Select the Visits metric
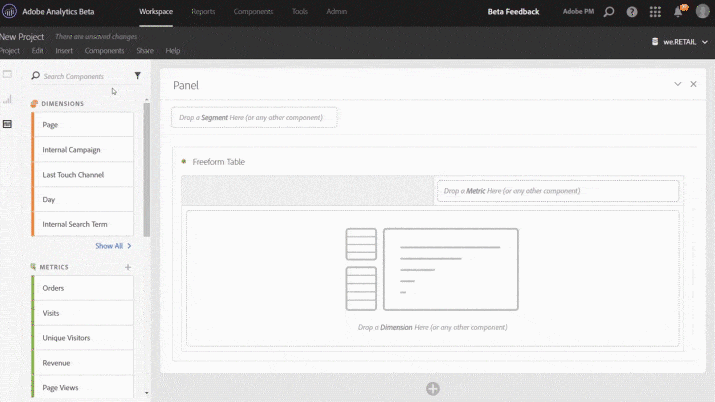This screenshot has width=715, height=402. coord(83,313)
